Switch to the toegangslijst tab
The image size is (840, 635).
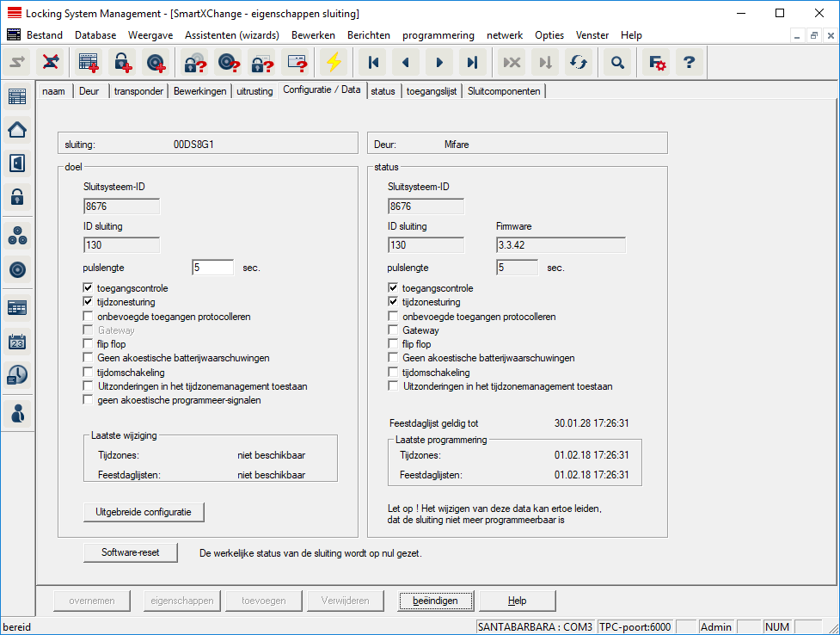click(432, 91)
